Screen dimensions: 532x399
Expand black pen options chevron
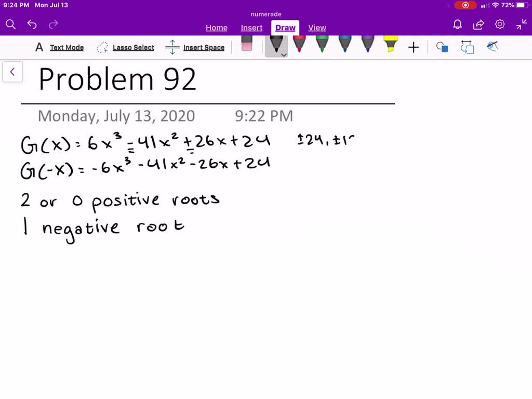(284, 55)
